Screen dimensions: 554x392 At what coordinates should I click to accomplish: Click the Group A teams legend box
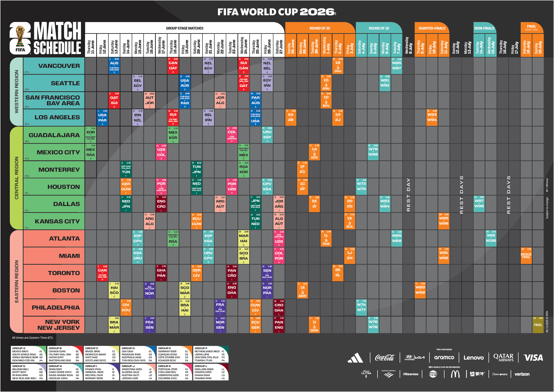(x=29, y=354)
